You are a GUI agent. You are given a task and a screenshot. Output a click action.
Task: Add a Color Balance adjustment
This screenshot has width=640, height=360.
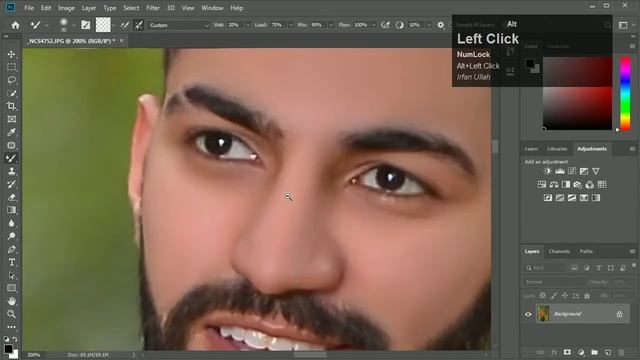pos(553,184)
